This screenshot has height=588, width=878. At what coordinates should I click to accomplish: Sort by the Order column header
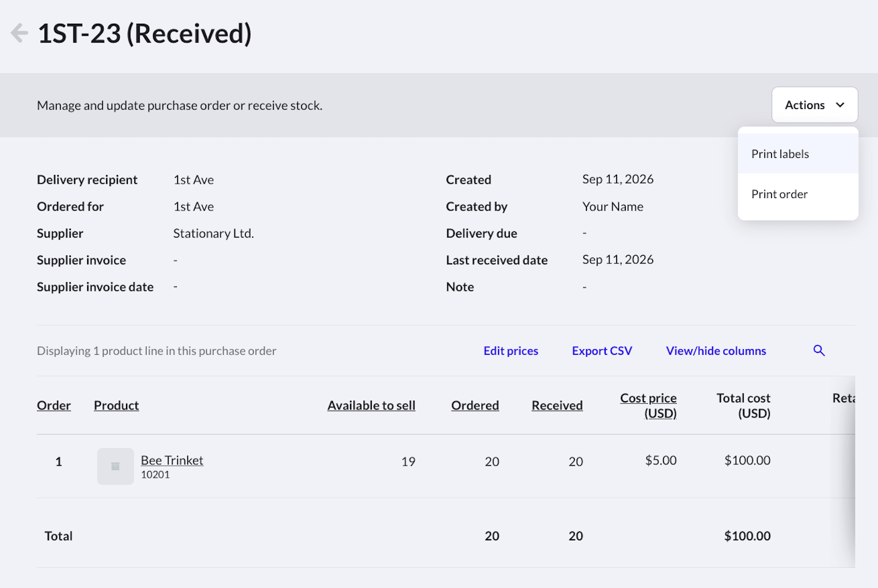coord(54,406)
